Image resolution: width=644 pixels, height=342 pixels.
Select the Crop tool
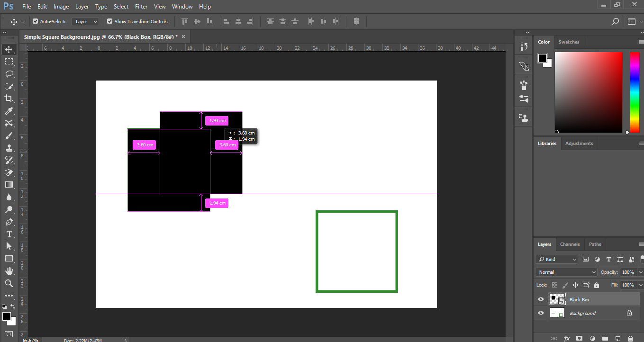point(9,98)
